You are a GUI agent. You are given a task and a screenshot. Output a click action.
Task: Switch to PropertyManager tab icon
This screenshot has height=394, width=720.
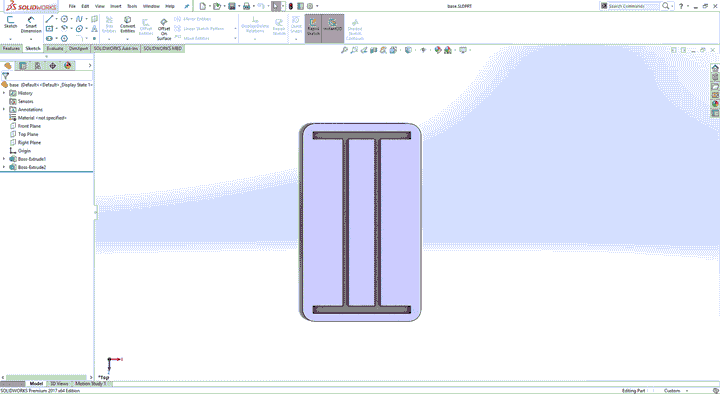[x=22, y=66]
